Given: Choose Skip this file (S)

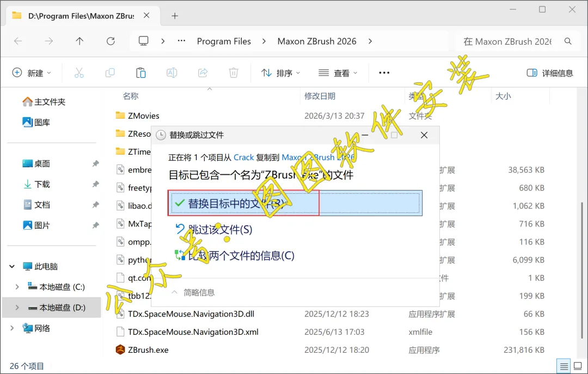Looking at the screenshot, I should pos(215,229).
